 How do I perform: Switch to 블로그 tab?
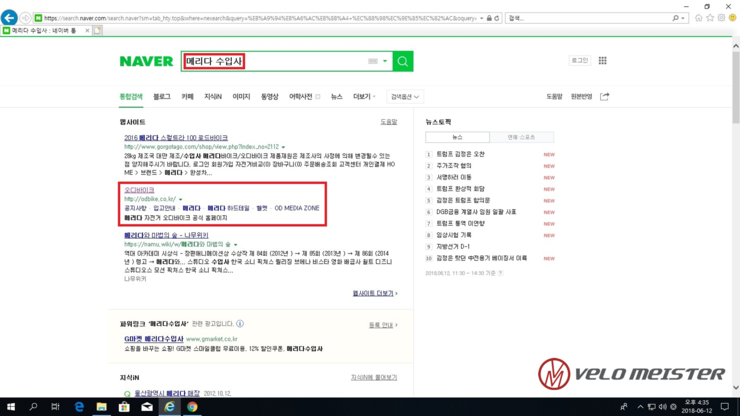[161, 96]
